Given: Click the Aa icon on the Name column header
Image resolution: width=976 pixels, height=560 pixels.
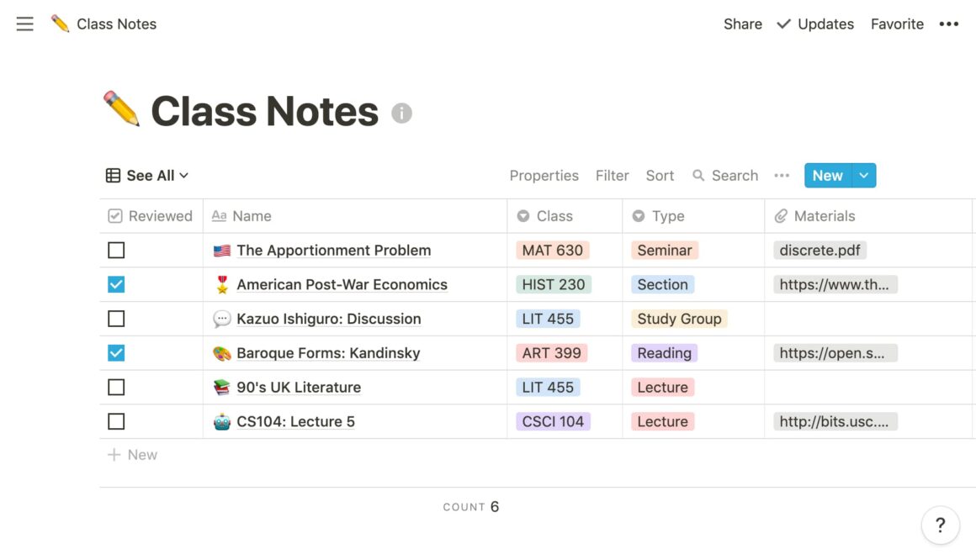Looking at the screenshot, I should 219,216.
